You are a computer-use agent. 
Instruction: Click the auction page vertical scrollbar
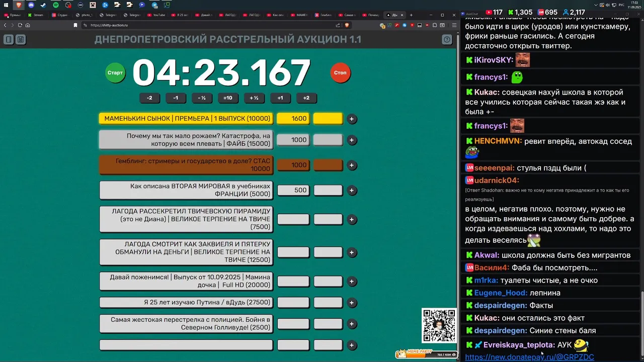(458, 196)
